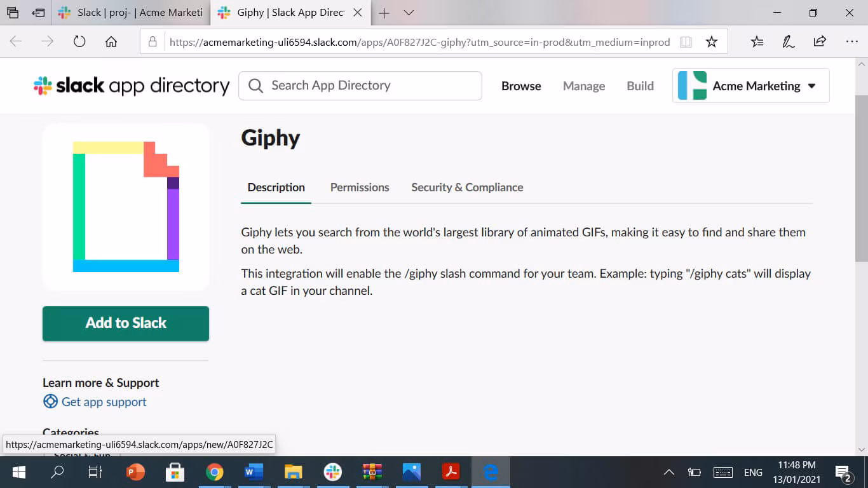Open the Favorites hub icon
868x488 pixels.
pos(757,42)
